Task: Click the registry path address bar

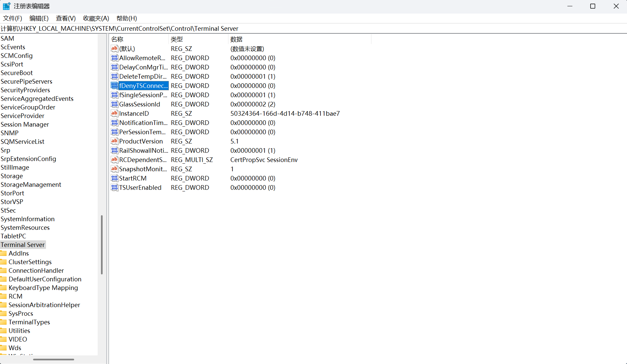Action: tap(313, 28)
